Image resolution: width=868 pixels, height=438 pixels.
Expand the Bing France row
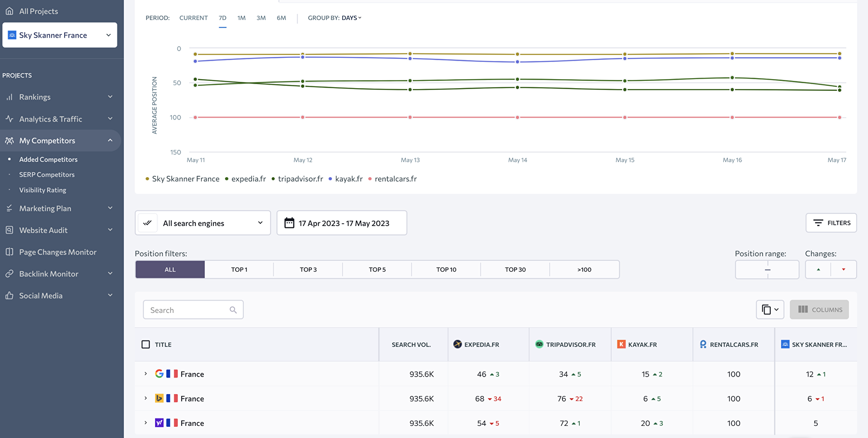click(146, 398)
